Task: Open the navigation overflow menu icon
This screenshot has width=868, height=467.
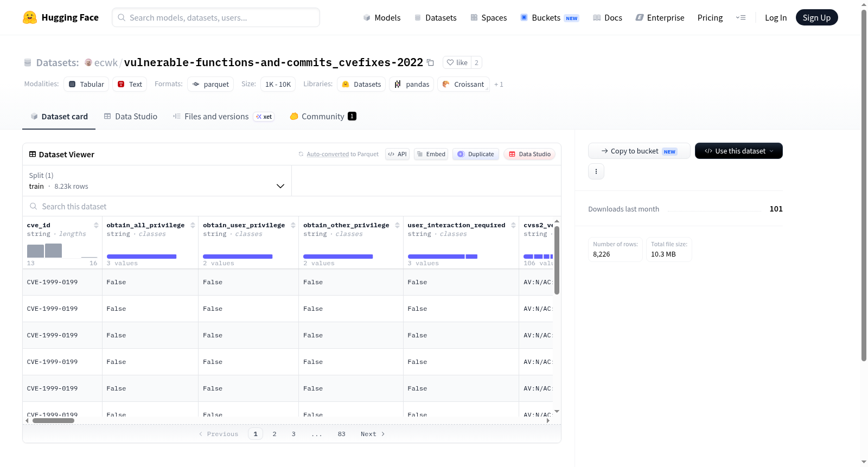Action: coord(741,17)
